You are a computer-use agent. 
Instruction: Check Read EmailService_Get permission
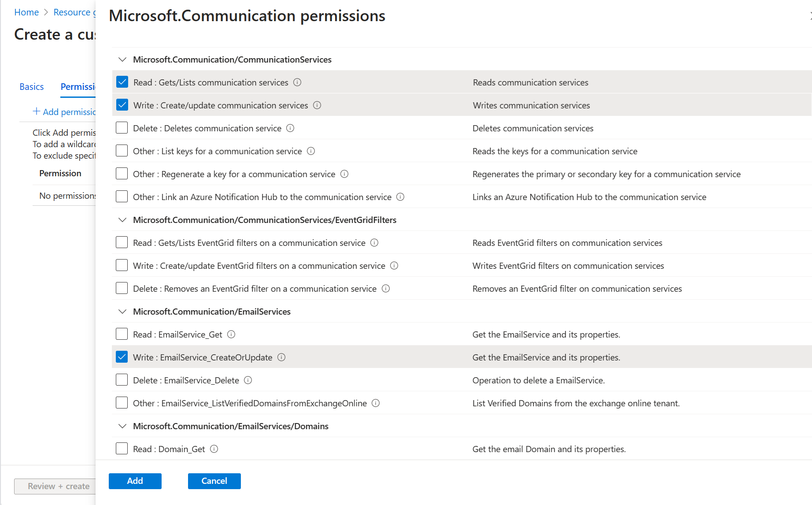pyautogui.click(x=122, y=334)
